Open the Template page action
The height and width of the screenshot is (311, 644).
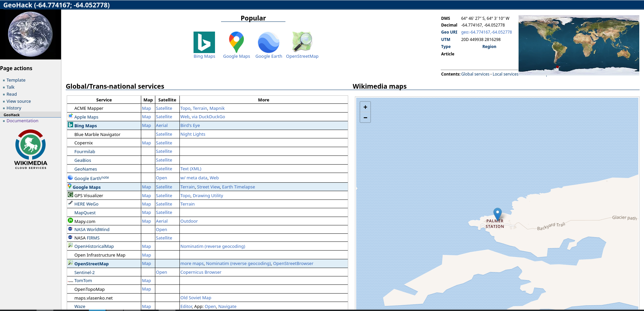click(x=16, y=80)
